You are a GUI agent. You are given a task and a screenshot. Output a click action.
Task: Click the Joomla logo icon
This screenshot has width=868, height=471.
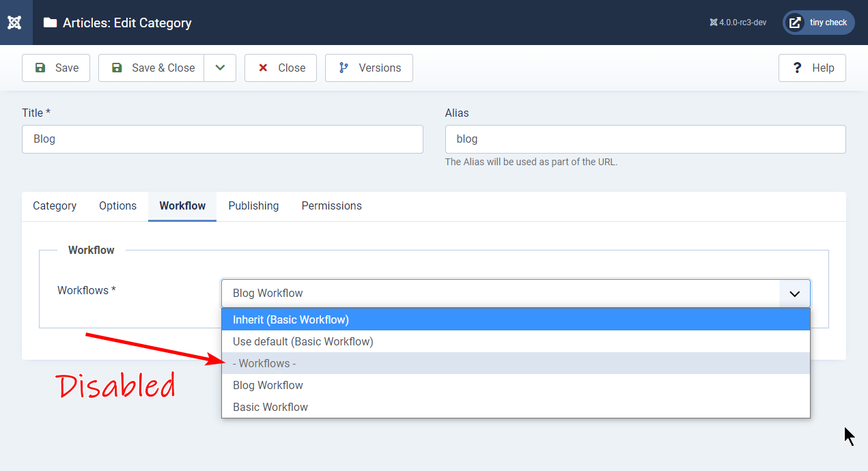coord(14,23)
